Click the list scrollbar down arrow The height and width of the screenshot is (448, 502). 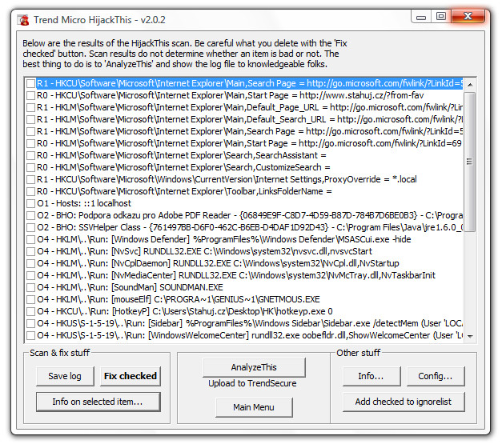pos(470,336)
